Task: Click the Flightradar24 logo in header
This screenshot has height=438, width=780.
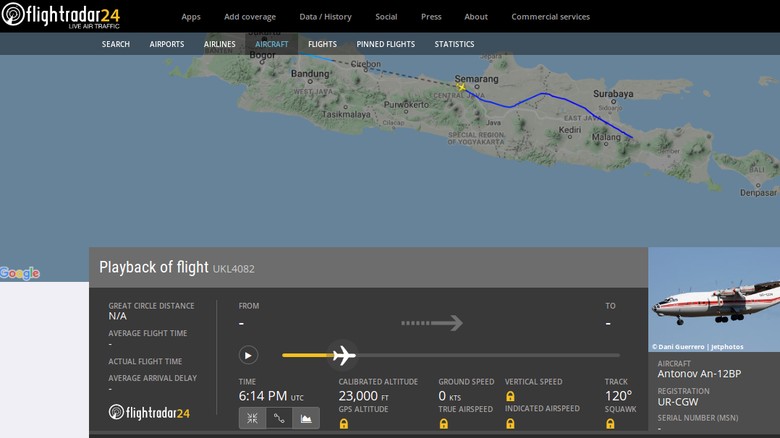Action: [x=61, y=15]
